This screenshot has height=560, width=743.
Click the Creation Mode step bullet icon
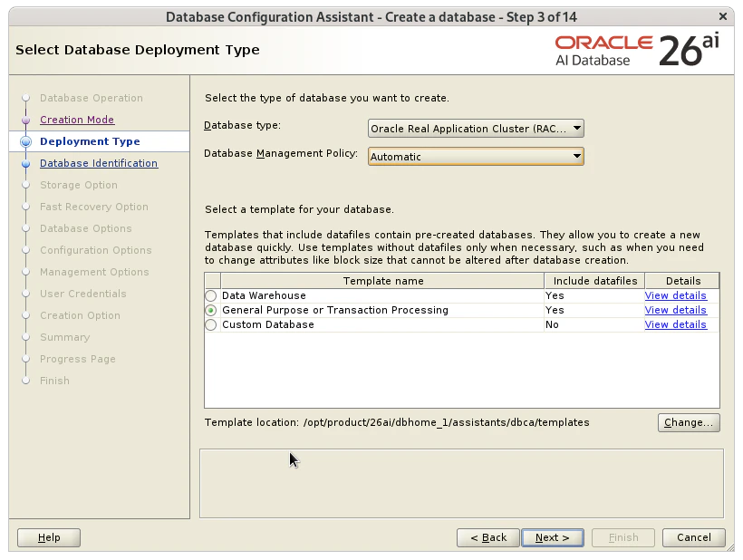(26, 121)
